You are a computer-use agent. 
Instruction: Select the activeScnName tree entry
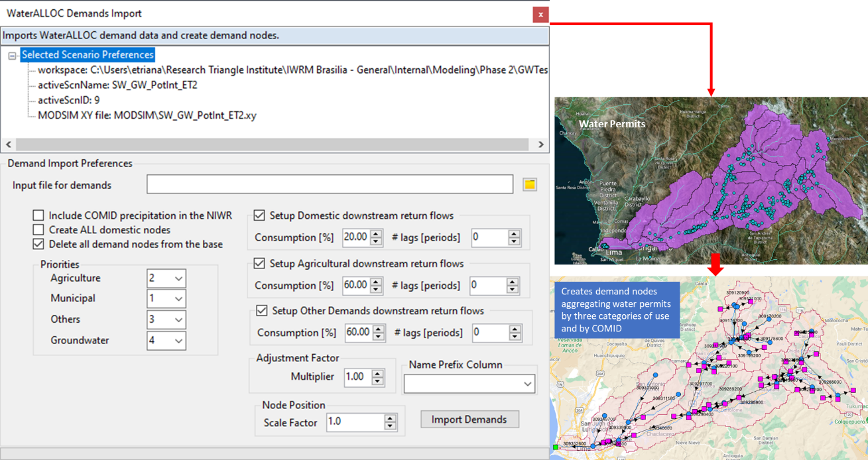(x=117, y=85)
